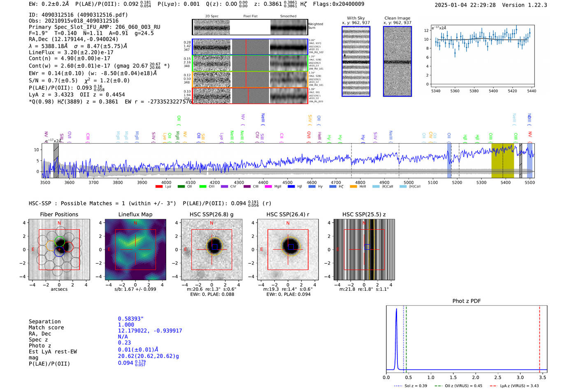Viewport: 576px width, 392px height.
Task: Click the OII dark green legend swatch
Action: click(181, 187)
